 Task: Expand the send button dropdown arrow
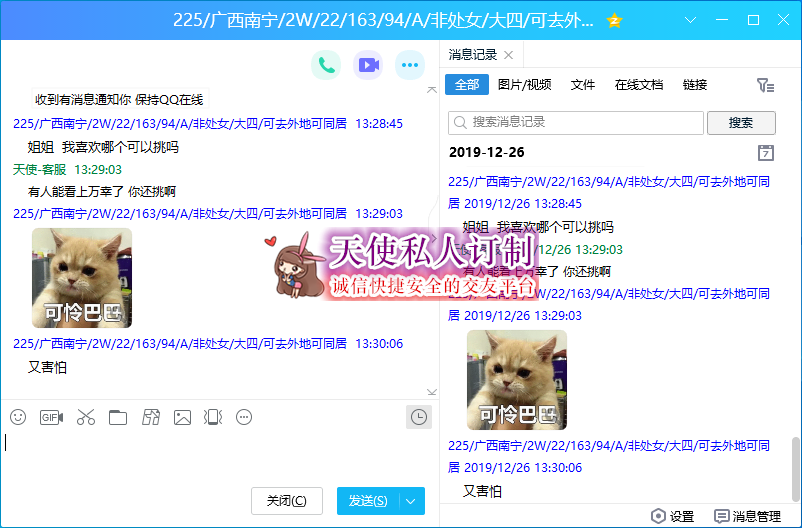[412, 501]
